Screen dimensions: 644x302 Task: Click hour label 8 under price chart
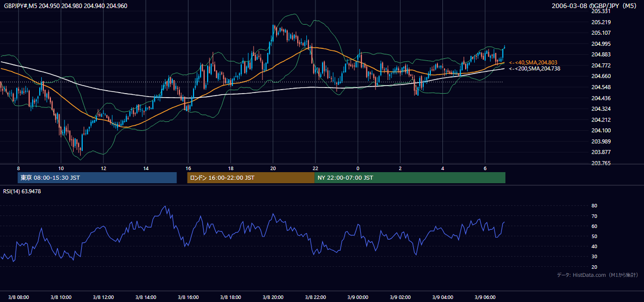click(19, 168)
